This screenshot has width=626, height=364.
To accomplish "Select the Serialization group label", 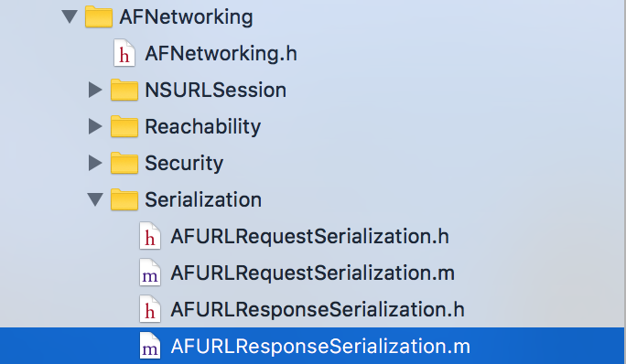I will 203,199.
